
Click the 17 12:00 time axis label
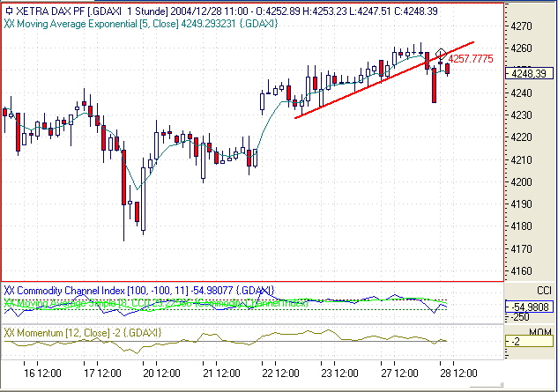coord(102,374)
